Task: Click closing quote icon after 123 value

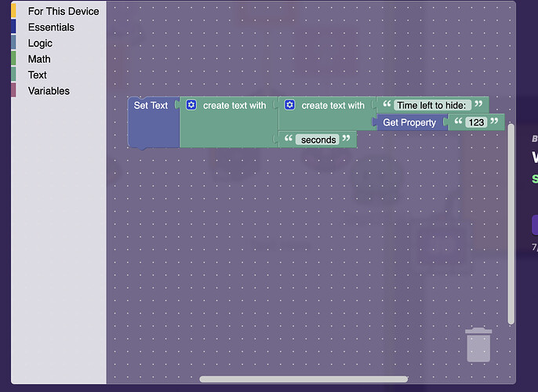Action: tap(494, 122)
